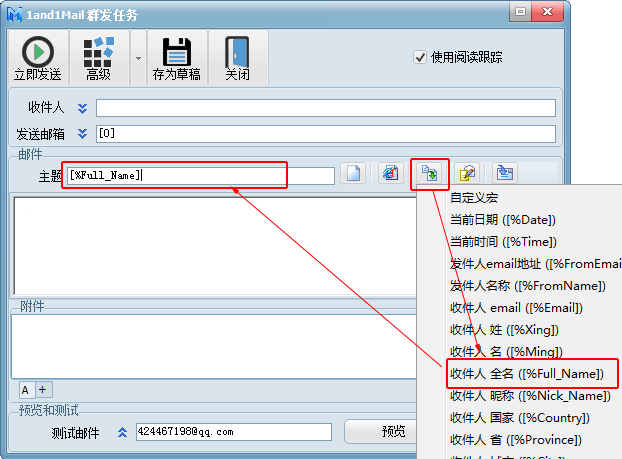
Task: Click the 附件 attachment list area
Action: (x=214, y=346)
